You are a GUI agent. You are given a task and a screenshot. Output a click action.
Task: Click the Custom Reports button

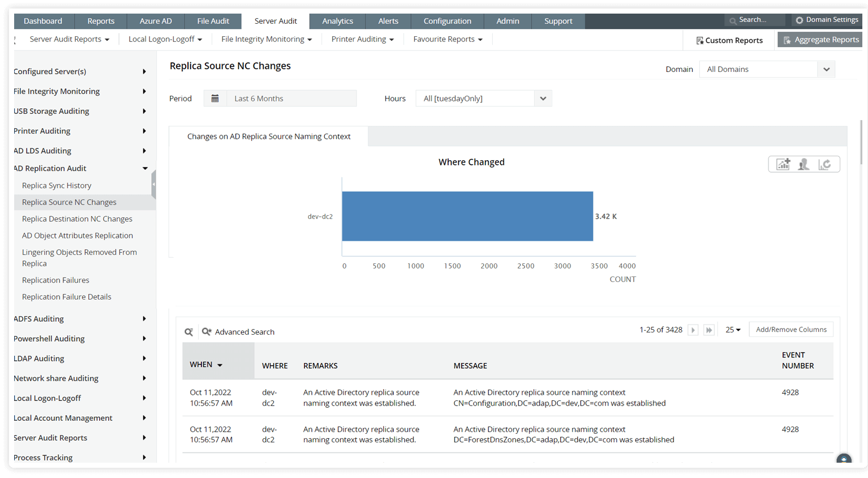tap(729, 40)
